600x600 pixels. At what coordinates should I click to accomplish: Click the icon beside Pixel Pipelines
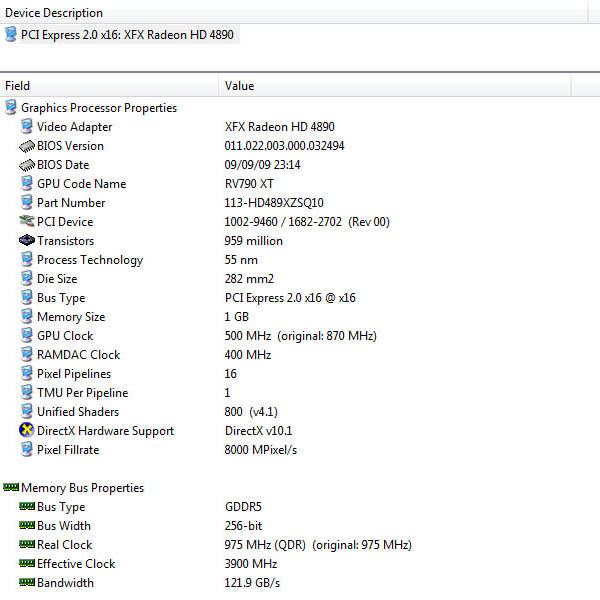click(26, 374)
